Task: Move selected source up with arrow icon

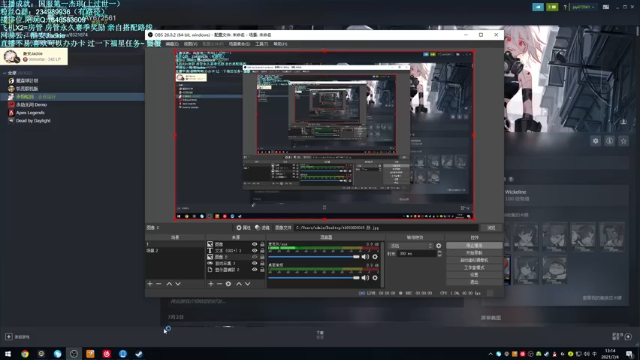Action: click(239, 284)
